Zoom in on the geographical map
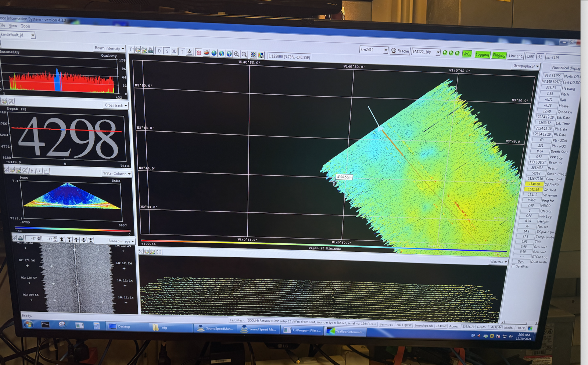588x365 pixels. pos(237,54)
